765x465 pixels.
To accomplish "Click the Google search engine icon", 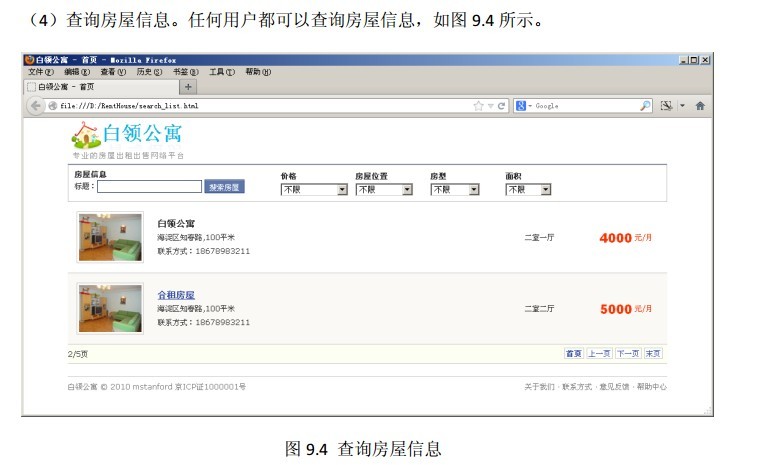I will [x=522, y=105].
